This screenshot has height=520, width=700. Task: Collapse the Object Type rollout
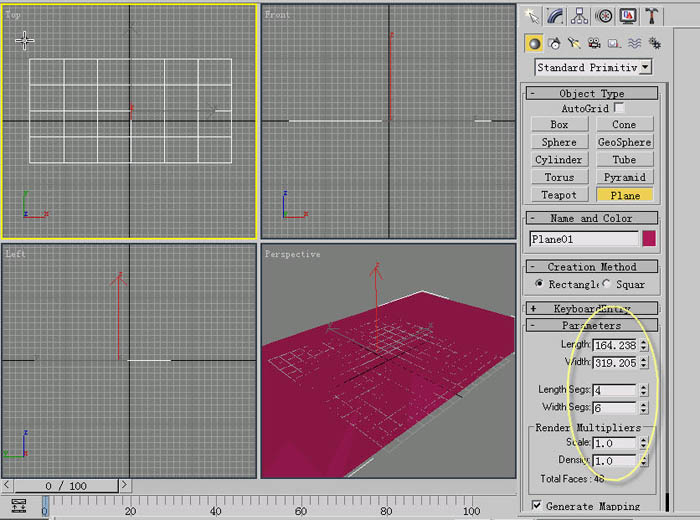[591, 93]
